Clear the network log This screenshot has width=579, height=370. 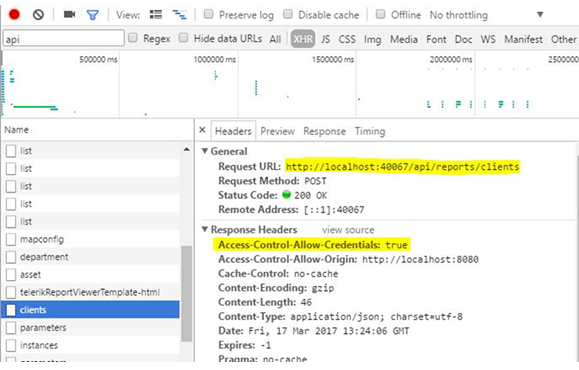(x=38, y=14)
